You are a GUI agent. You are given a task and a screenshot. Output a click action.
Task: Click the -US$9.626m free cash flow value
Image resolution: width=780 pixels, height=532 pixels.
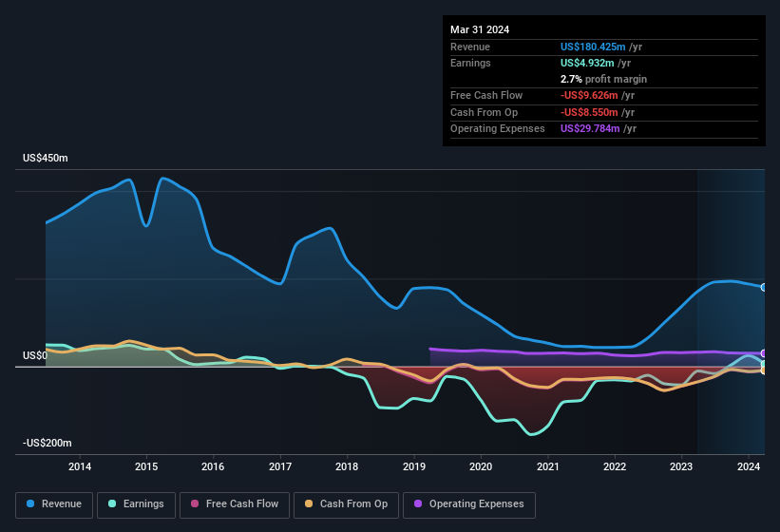tap(589, 95)
